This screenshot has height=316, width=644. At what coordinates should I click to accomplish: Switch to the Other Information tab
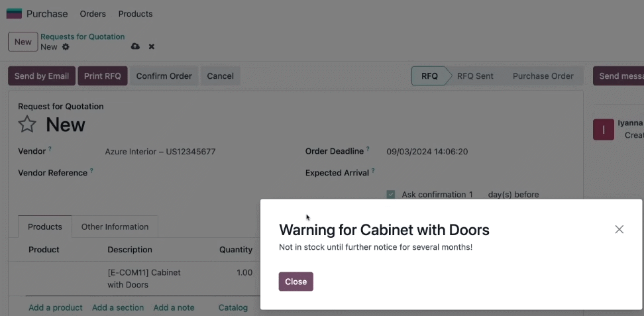tap(115, 227)
